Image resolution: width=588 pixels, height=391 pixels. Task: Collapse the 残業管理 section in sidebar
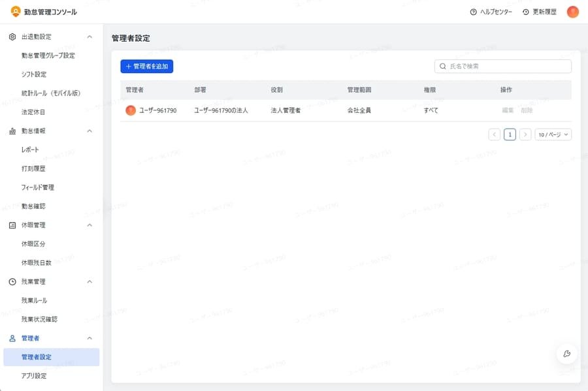click(90, 281)
